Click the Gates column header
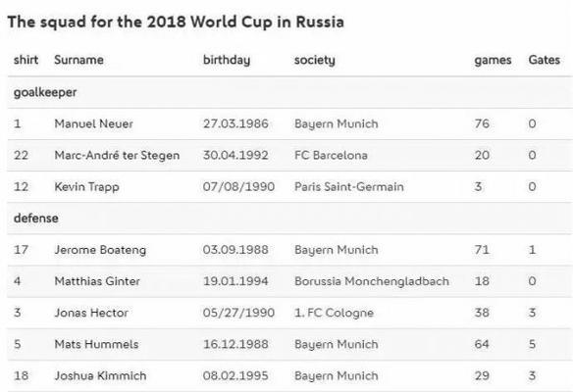Image resolution: width=573 pixels, height=392 pixels. (545, 60)
